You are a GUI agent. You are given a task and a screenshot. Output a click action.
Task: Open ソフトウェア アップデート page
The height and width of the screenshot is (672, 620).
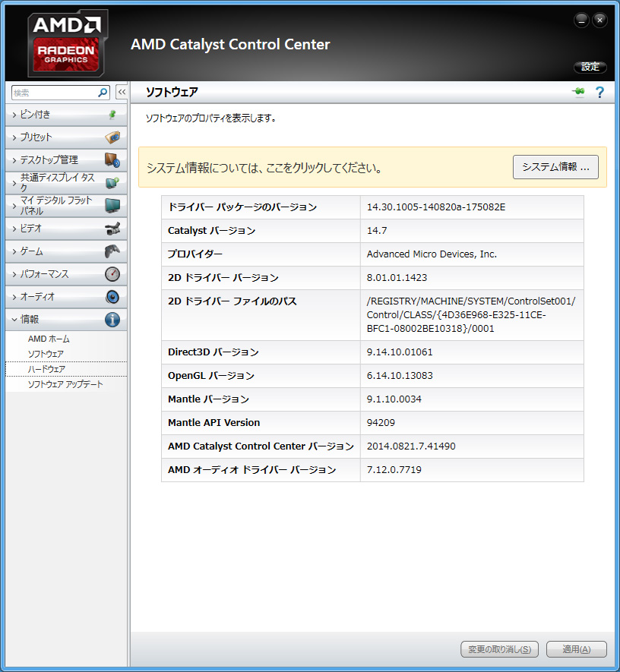[x=66, y=384]
